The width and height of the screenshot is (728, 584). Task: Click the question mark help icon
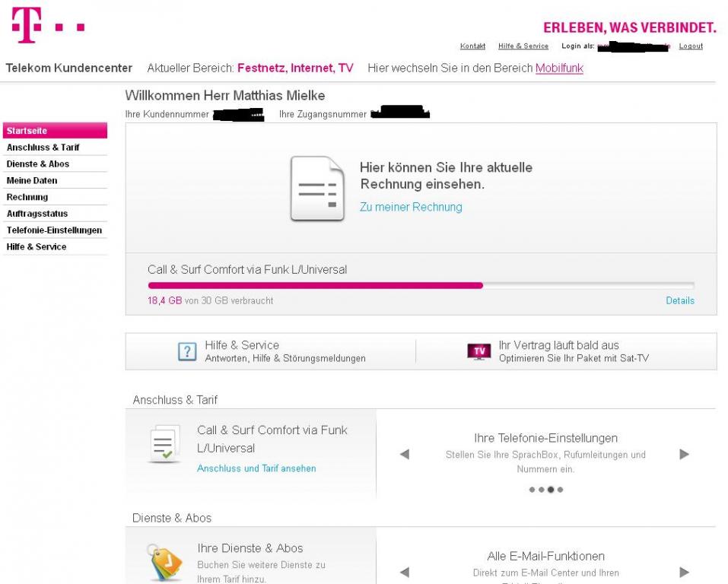pyautogui.click(x=187, y=351)
